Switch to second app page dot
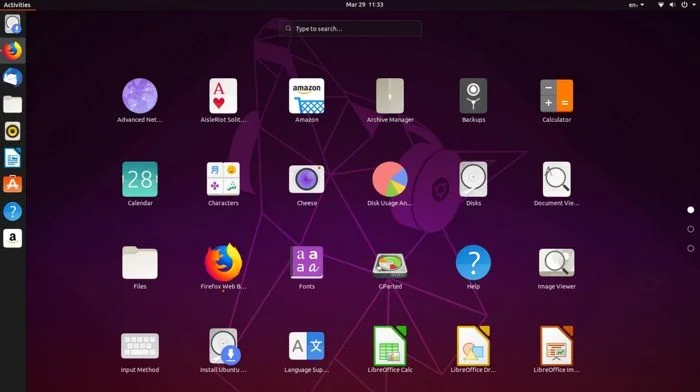 691,229
